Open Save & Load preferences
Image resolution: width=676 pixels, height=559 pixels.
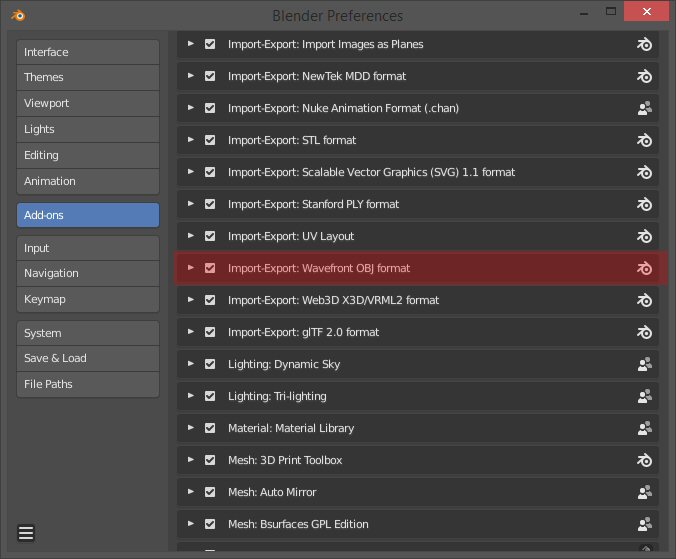pyautogui.click(x=88, y=358)
